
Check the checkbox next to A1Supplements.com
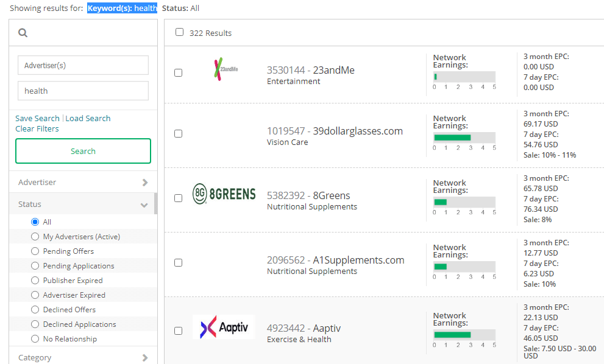pyautogui.click(x=179, y=262)
